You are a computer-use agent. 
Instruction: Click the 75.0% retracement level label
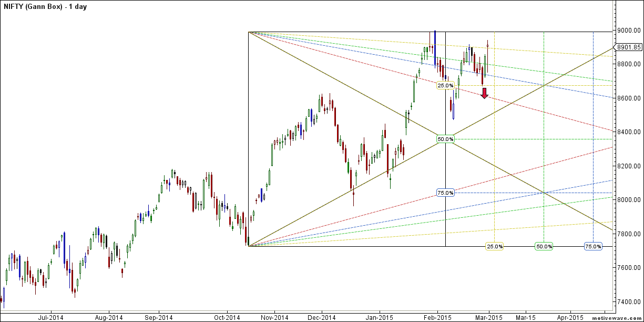[445, 193]
